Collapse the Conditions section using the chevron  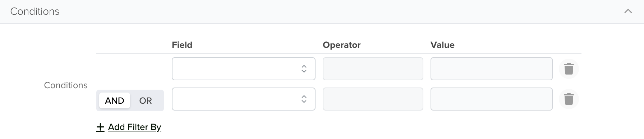(628, 12)
